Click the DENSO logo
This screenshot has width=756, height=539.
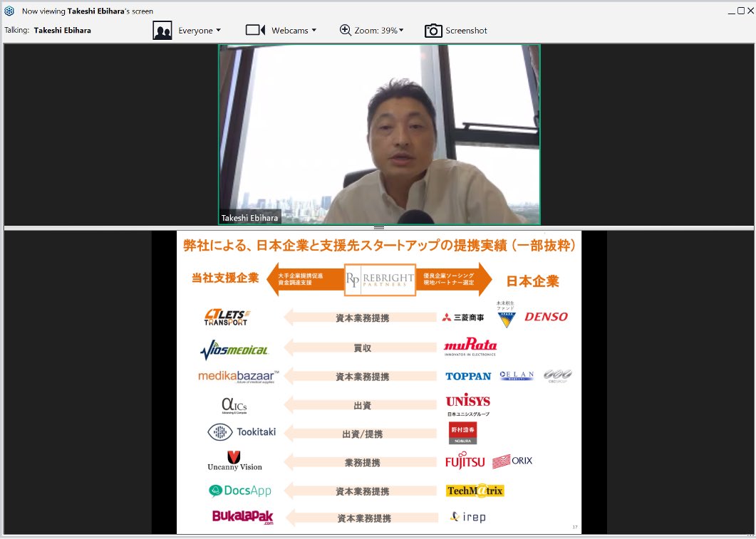click(547, 316)
